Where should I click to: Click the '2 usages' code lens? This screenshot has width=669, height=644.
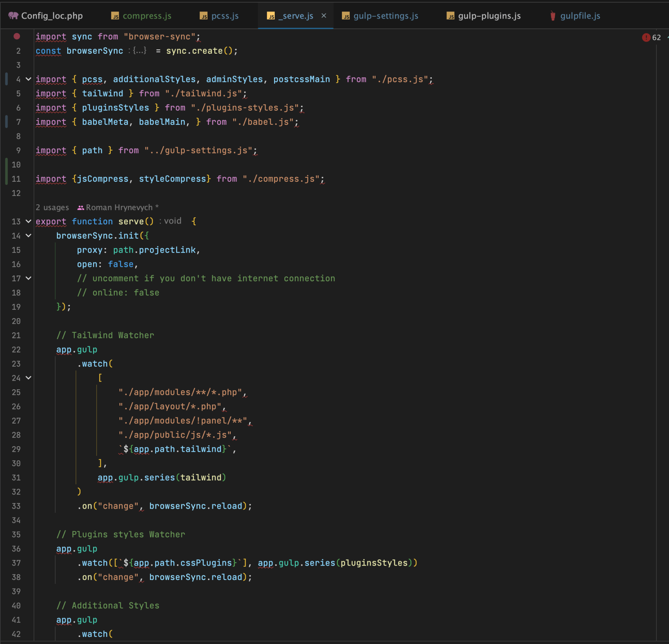click(52, 208)
